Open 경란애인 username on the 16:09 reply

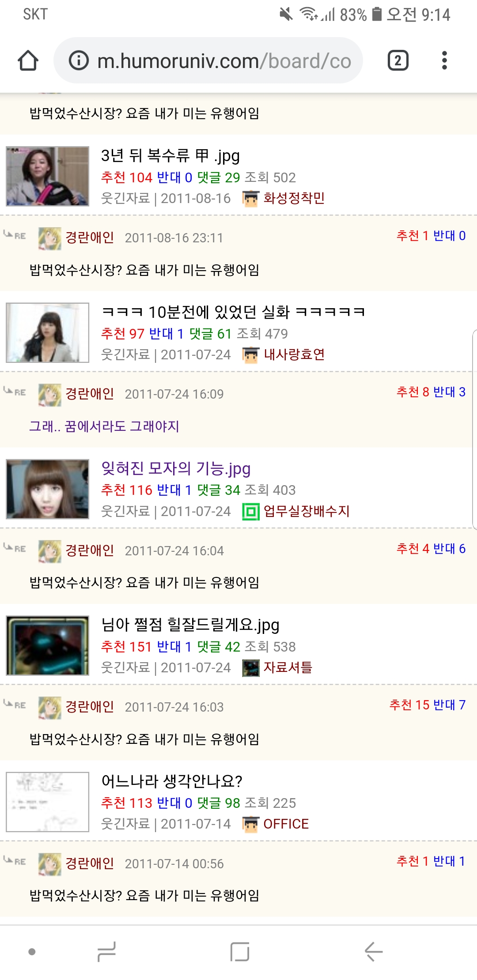click(x=90, y=394)
